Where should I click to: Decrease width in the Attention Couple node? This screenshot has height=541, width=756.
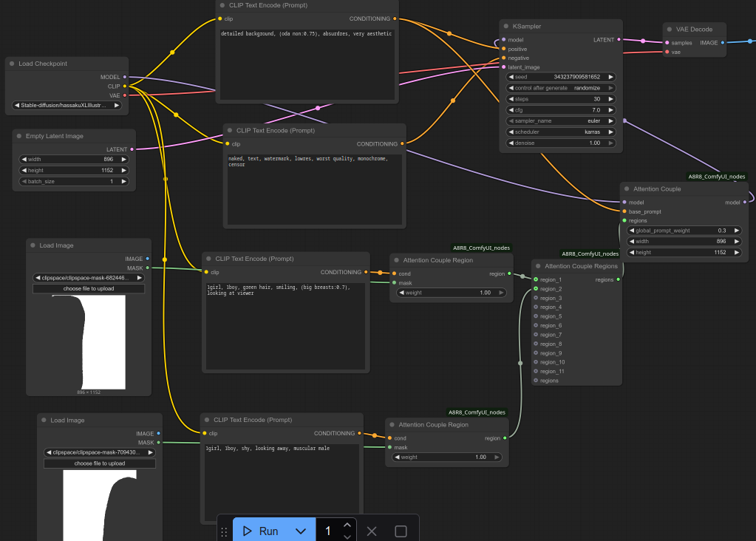[x=632, y=242]
